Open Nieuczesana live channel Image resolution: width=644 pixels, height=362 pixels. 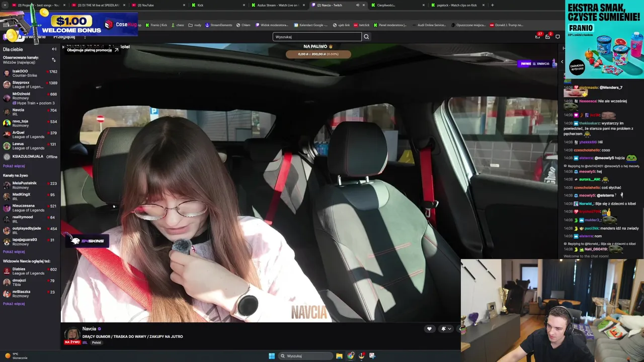pyautogui.click(x=30, y=208)
